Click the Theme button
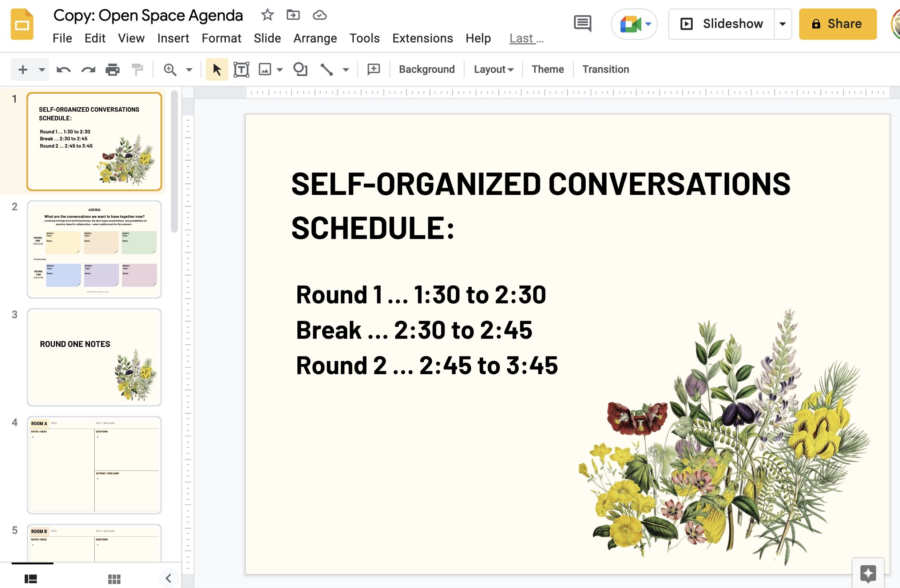900x588 pixels. click(548, 69)
